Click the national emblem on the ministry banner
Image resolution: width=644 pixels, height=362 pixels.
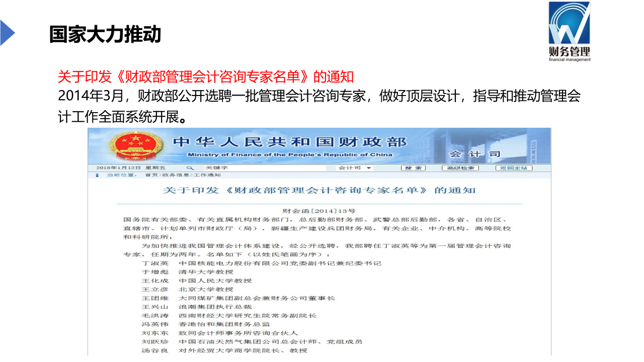(x=135, y=145)
